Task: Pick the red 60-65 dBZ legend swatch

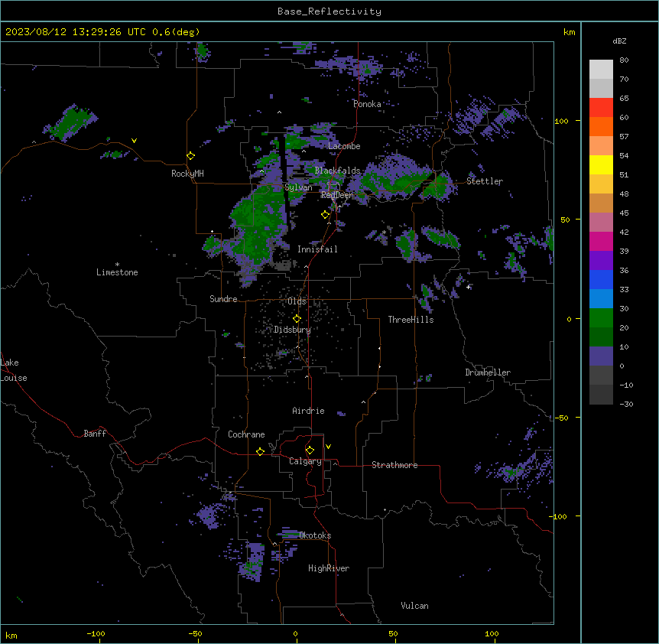Action: pyautogui.click(x=601, y=108)
